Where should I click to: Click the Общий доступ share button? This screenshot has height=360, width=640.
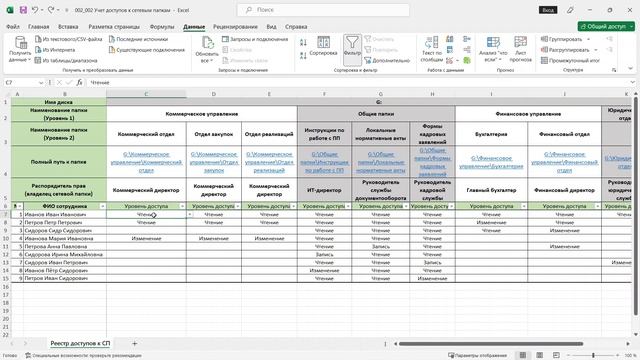[606, 26]
